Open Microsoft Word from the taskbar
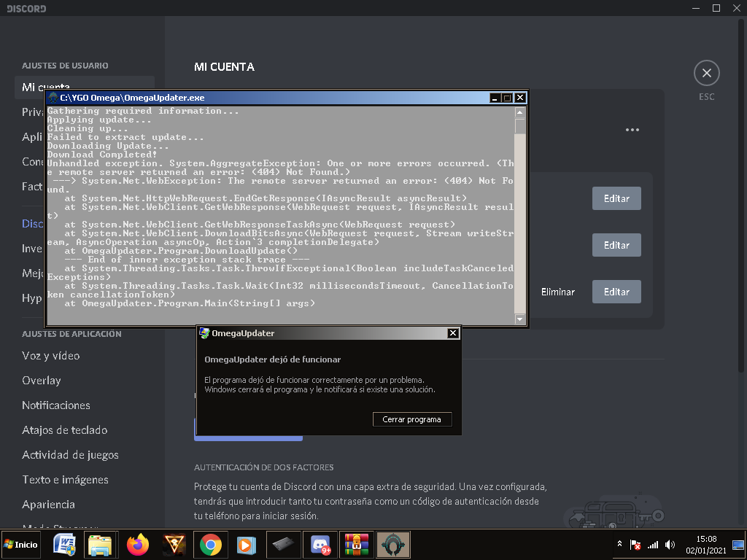The width and height of the screenshot is (747, 560). (x=65, y=544)
